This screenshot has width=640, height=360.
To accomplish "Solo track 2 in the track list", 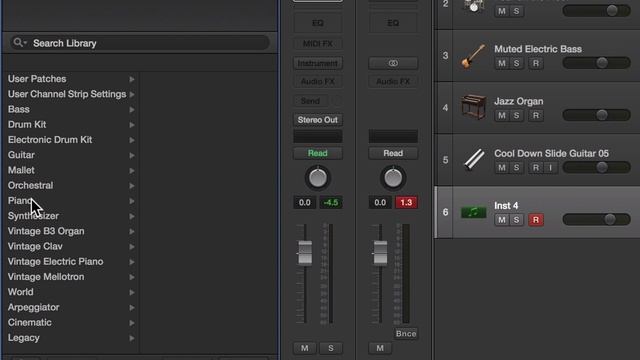I will (x=516, y=11).
